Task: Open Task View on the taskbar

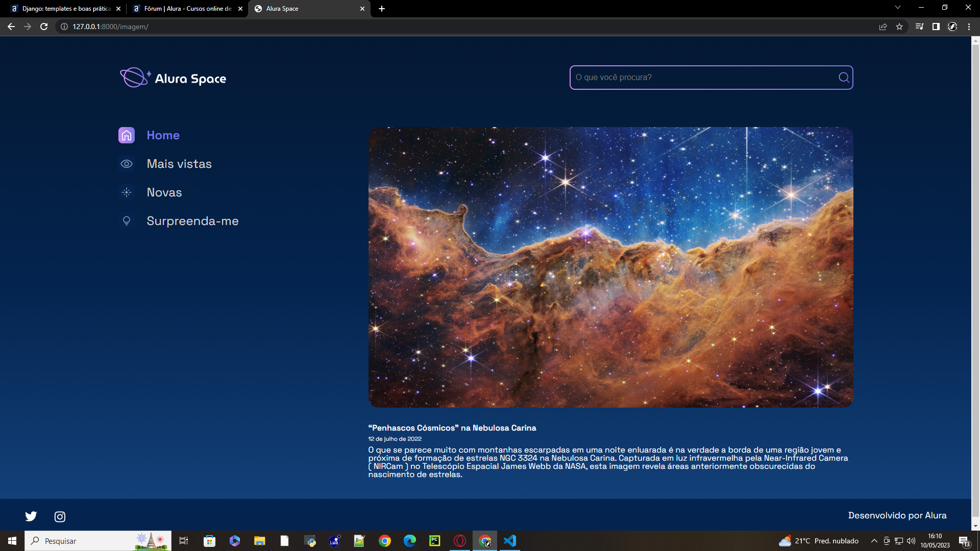Action: point(184,541)
